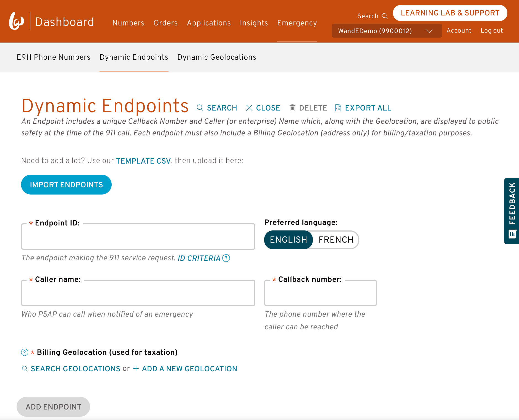Open the Insights menu item
The image size is (519, 420).
(254, 23)
